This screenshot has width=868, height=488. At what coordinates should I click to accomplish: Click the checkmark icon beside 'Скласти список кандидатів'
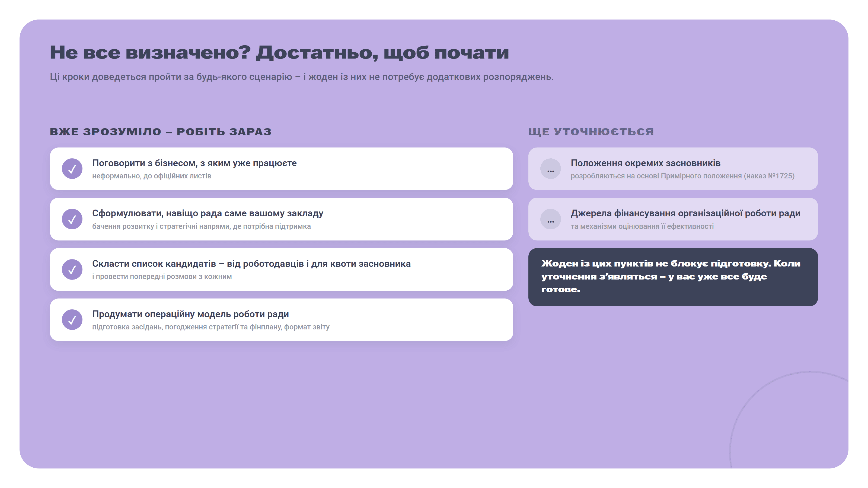click(x=72, y=269)
